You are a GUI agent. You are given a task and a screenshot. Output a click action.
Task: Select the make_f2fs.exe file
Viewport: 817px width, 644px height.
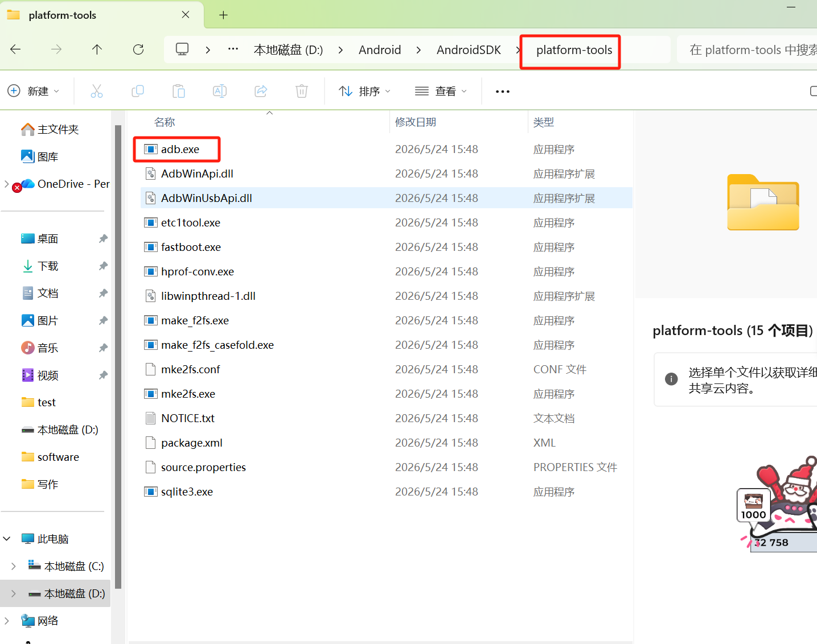tap(386, 320)
